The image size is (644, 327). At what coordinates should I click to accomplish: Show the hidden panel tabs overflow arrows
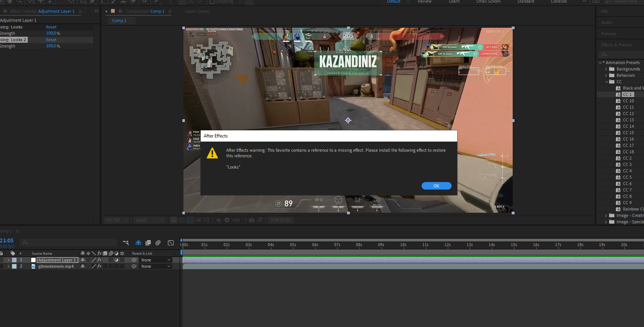tap(96, 11)
